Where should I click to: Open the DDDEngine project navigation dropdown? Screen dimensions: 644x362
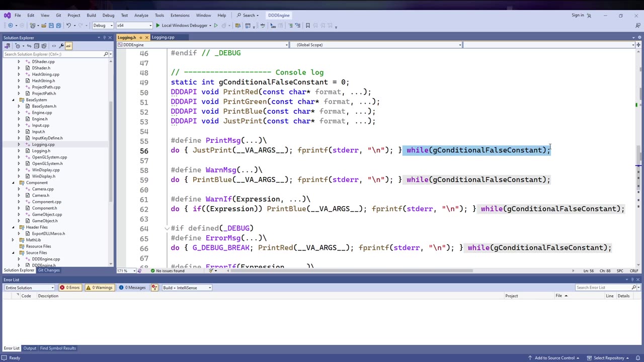point(203,45)
